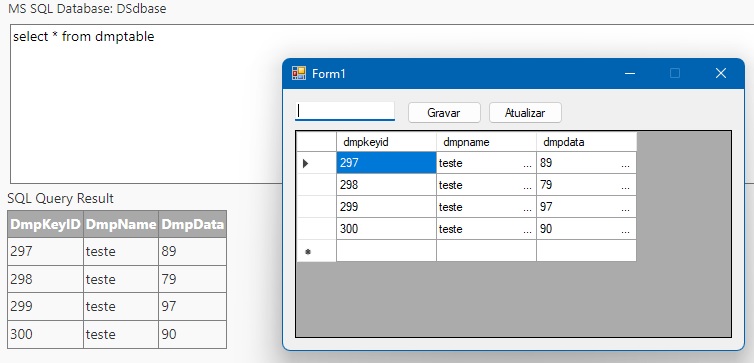
Task: Click the new row asterisk row header
Action: 316,251
